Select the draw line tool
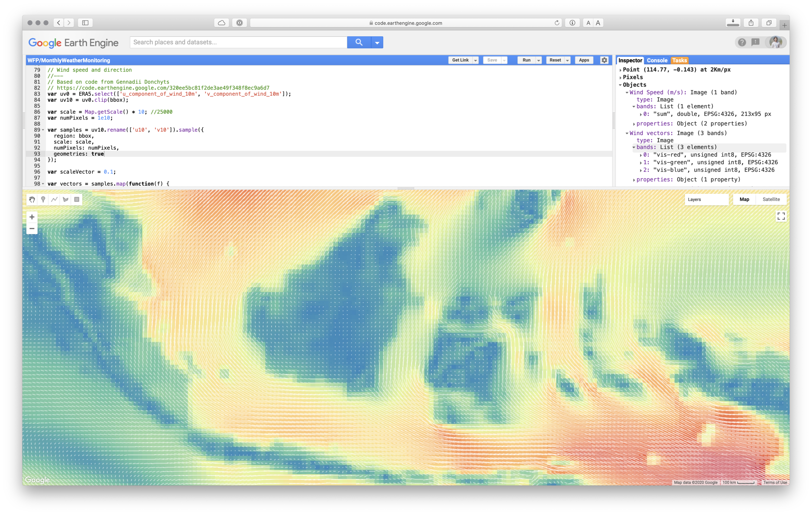Image resolution: width=812 pixels, height=515 pixels. 54,199
